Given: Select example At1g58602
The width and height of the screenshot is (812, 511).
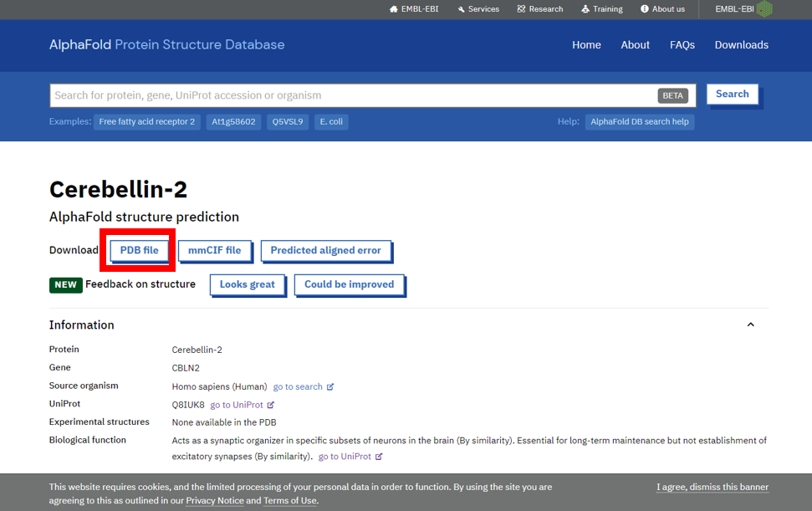Looking at the screenshot, I should (x=233, y=121).
